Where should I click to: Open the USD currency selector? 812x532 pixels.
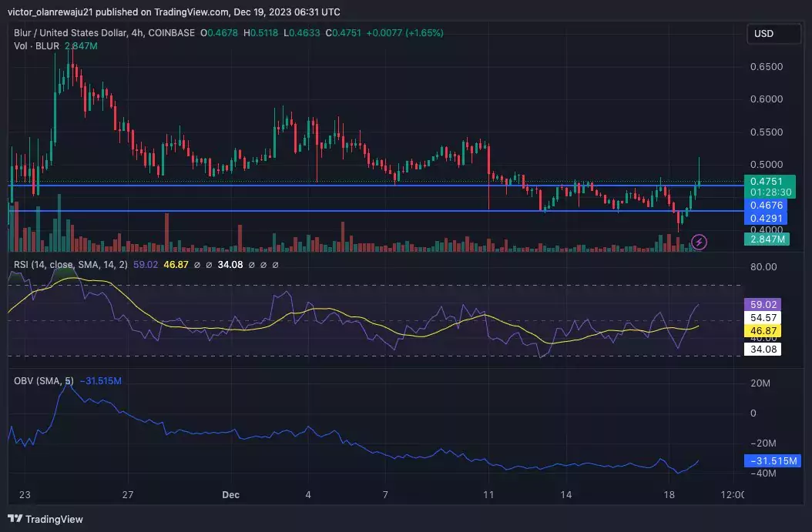click(x=773, y=34)
